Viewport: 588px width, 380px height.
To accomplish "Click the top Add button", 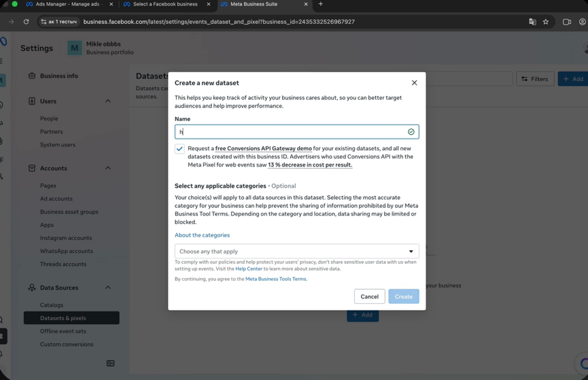I will click(573, 79).
